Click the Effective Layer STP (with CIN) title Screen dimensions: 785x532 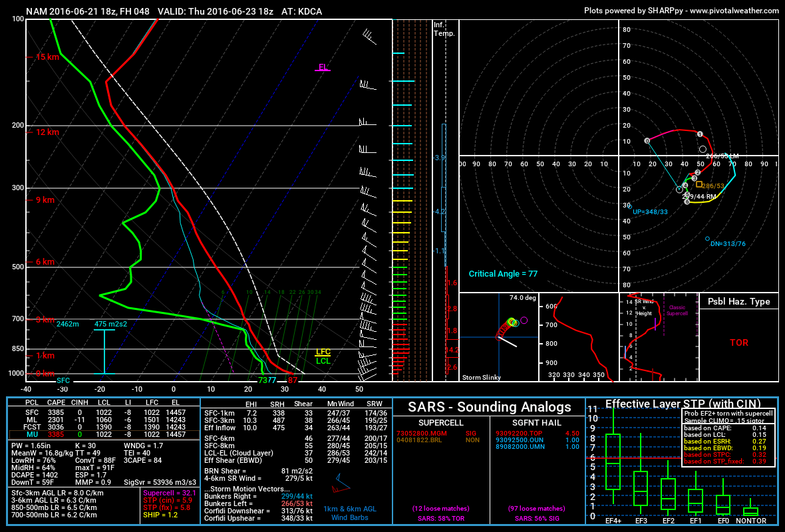tap(683, 404)
